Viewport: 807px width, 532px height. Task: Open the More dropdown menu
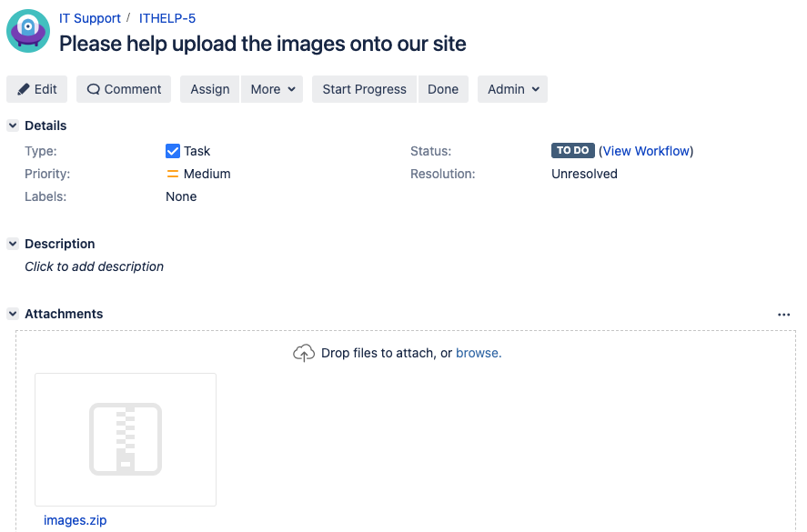click(x=272, y=89)
